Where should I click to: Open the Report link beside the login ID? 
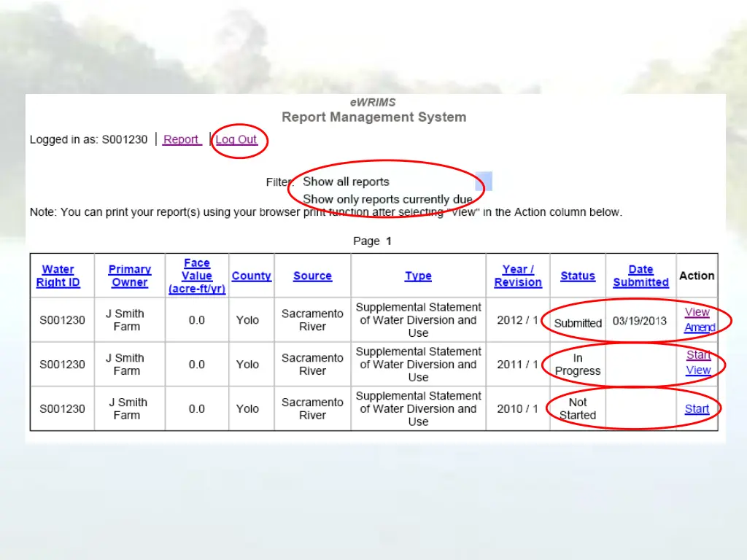[181, 140]
